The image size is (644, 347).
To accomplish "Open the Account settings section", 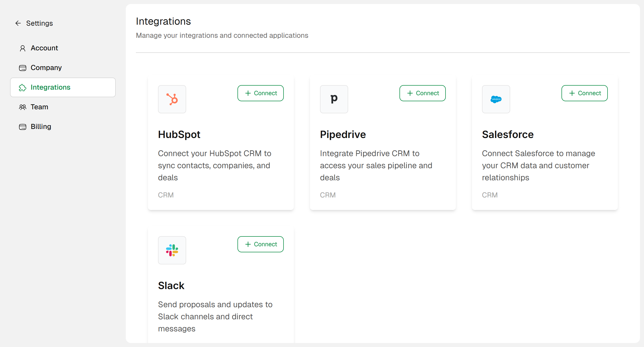I will (x=44, y=48).
